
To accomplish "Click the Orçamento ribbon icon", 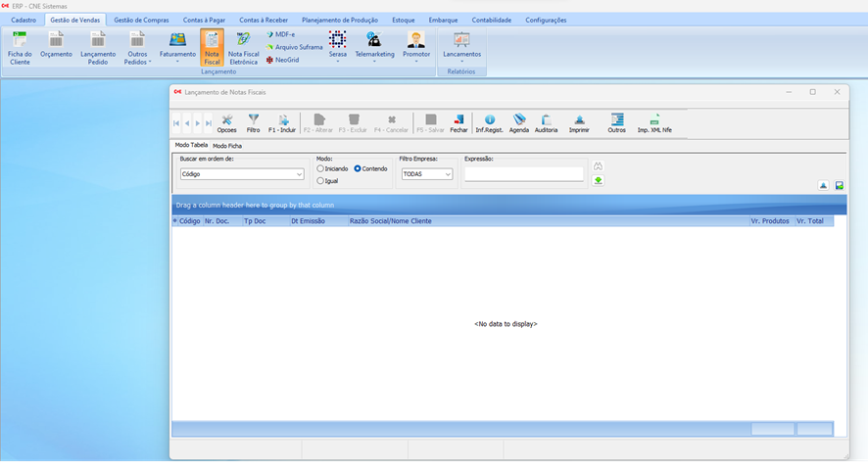I will [x=56, y=46].
